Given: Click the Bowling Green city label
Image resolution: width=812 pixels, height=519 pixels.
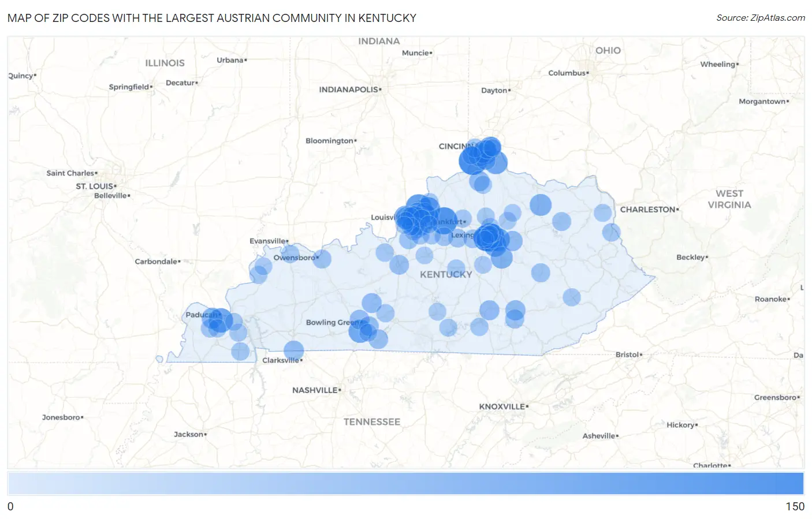Looking at the screenshot, I should pyautogui.click(x=331, y=322).
